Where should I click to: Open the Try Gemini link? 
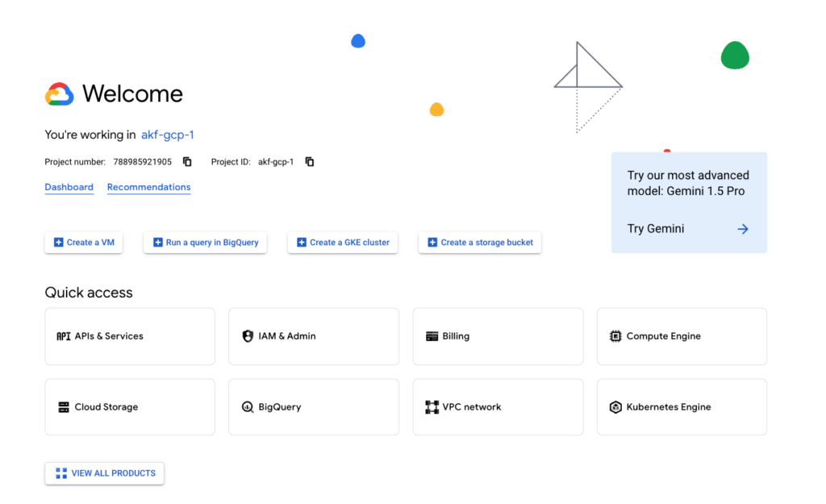(656, 228)
